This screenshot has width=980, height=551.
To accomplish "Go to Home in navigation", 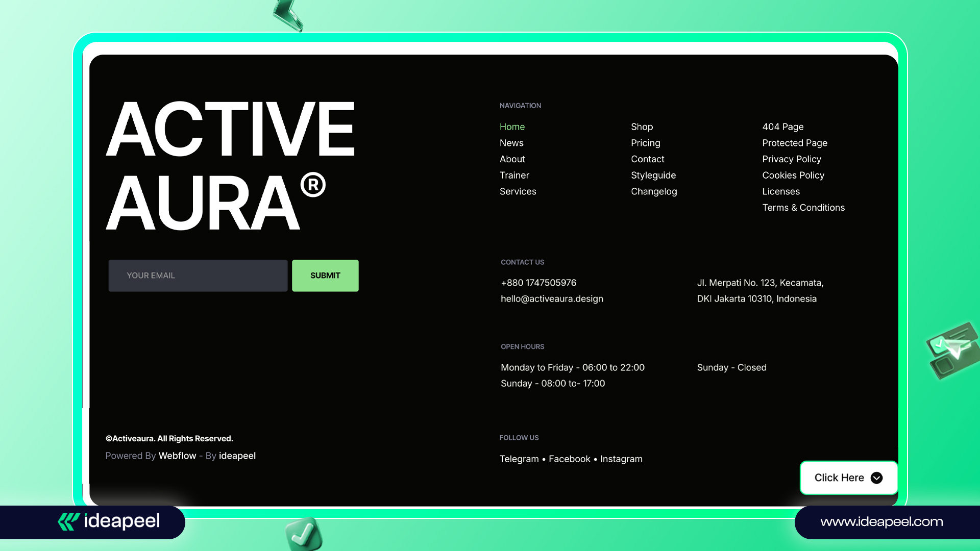I will pos(512,127).
